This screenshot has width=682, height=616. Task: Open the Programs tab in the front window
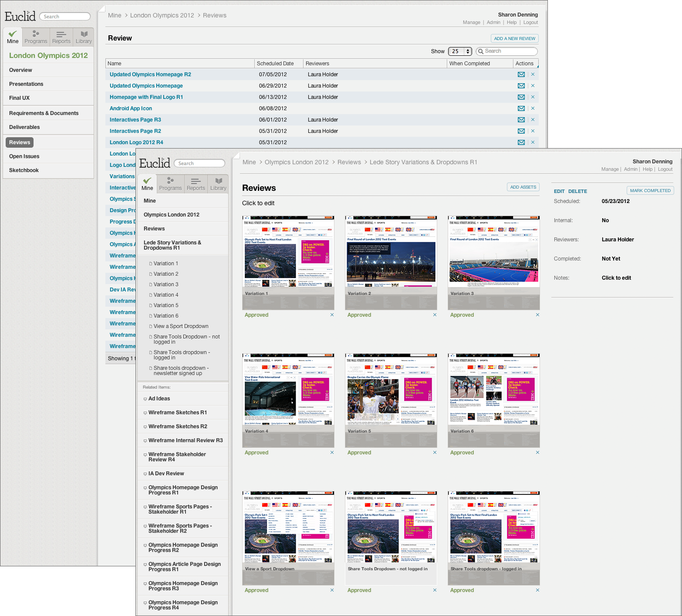(170, 183)
